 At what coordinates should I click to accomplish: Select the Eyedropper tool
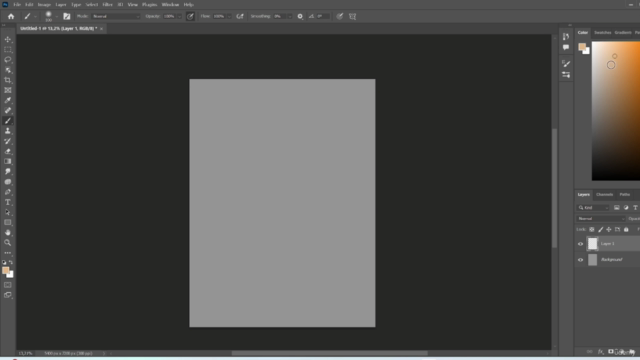tap(8, 100)
